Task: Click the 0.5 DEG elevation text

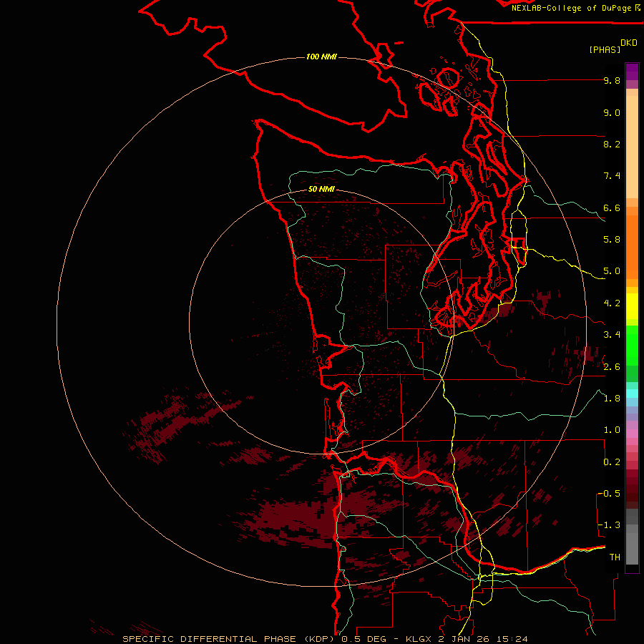Action: (x=364, y=639)
